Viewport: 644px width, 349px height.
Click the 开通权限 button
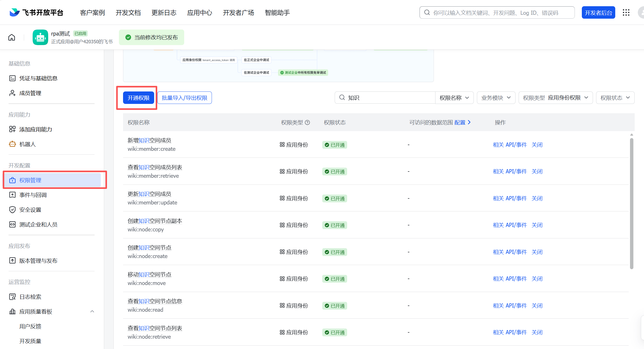coord(138,98)
